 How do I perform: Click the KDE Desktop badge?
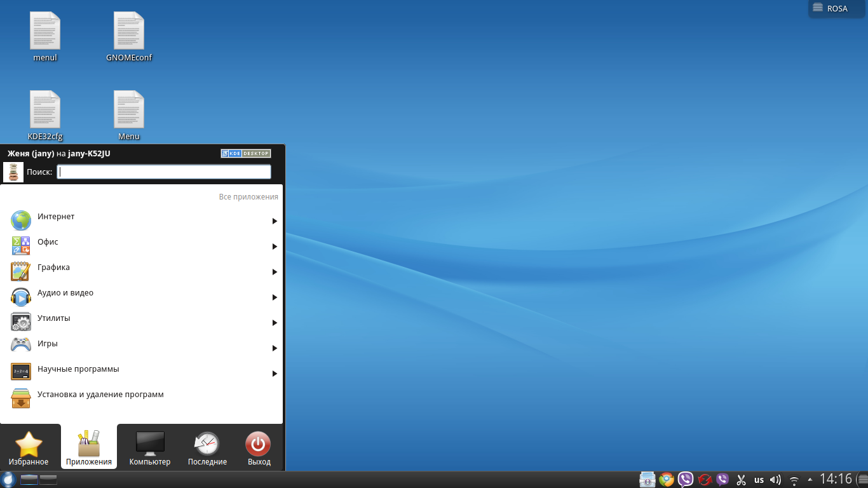point(245,153)
